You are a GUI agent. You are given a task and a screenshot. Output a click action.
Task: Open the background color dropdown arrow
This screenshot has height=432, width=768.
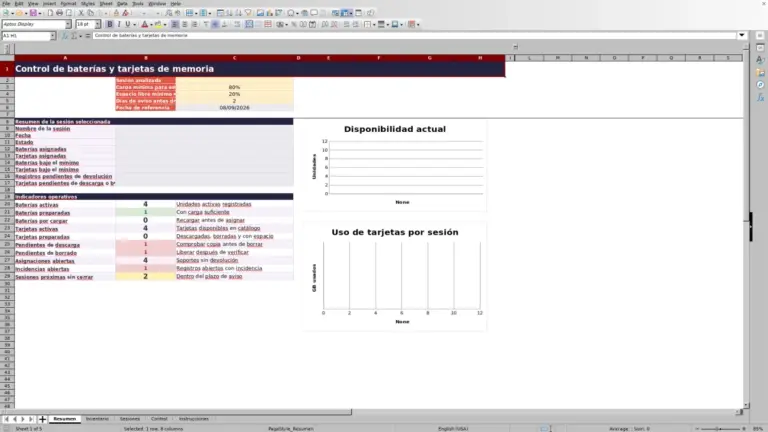165,24
